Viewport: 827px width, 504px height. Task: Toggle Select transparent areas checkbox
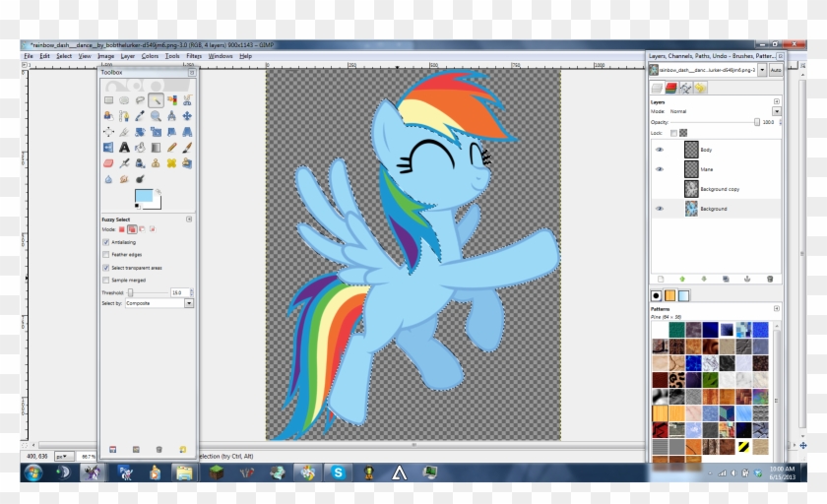(x=105, y=268)
